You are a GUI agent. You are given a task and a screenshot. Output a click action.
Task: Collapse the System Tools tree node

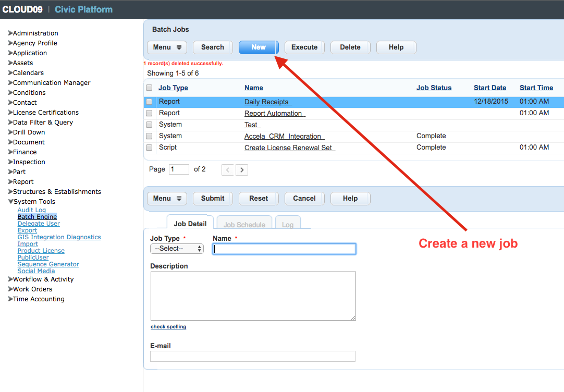pyautogui.click(x=10, y=202)
